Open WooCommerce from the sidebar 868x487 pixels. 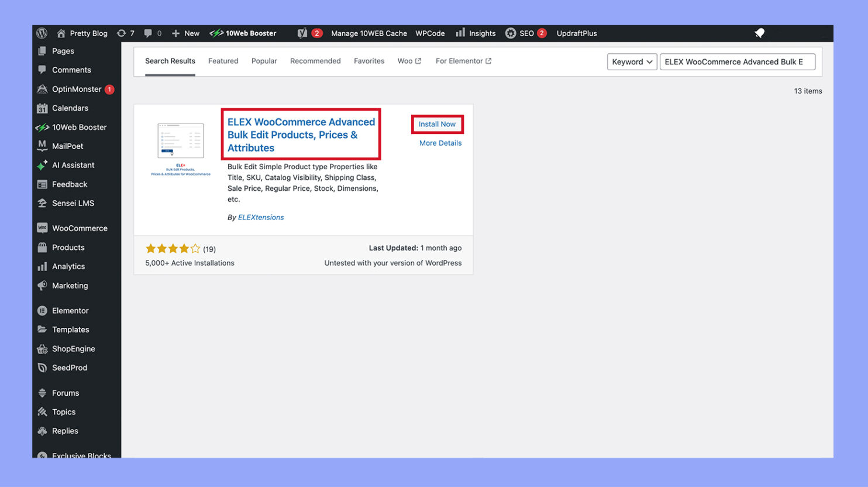(x=78, y=228)
